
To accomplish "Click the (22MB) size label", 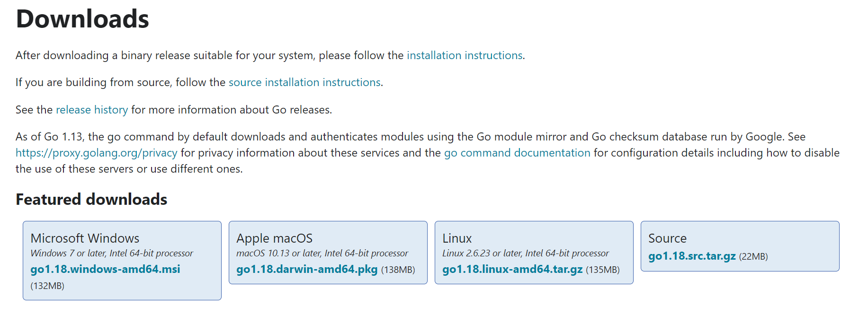I will pyautogui.click(x=753, y=256).
